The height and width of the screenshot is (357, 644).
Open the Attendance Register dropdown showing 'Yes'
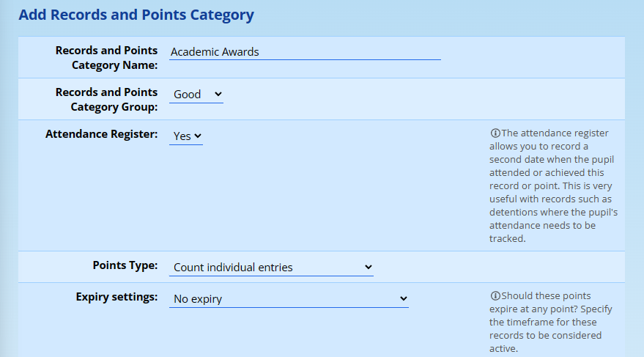185,136
